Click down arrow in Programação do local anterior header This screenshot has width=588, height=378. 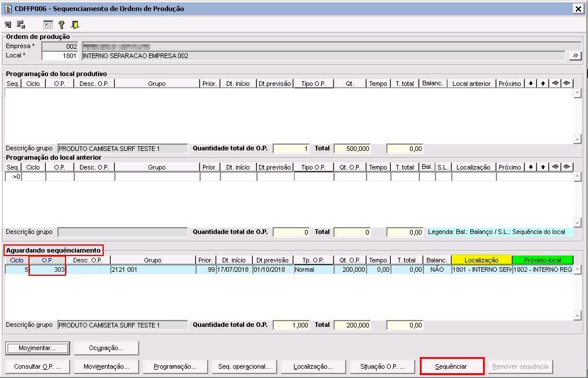point(531,167)
